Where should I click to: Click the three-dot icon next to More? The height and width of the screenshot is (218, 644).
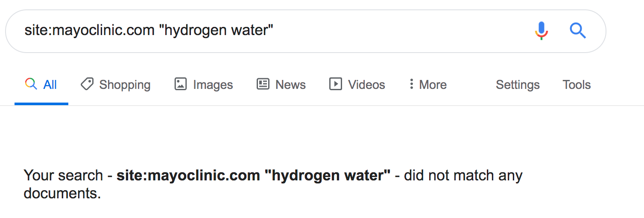411,84
